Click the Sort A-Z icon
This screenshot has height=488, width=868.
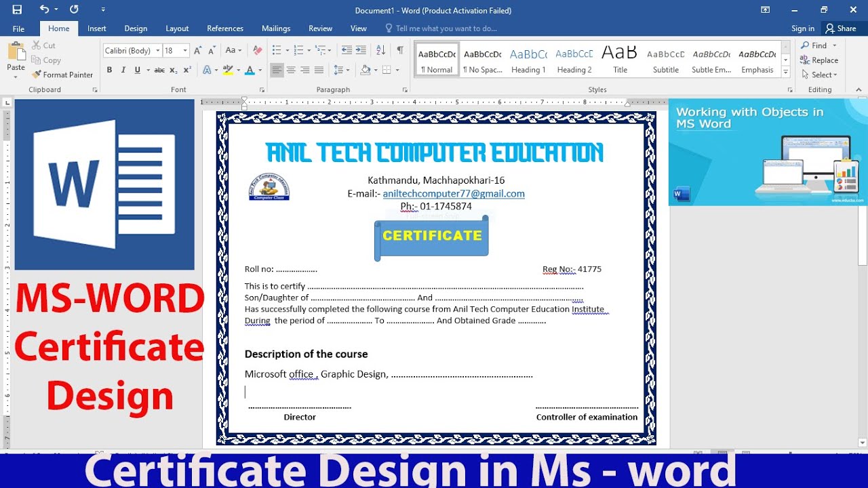pos(380,50)
